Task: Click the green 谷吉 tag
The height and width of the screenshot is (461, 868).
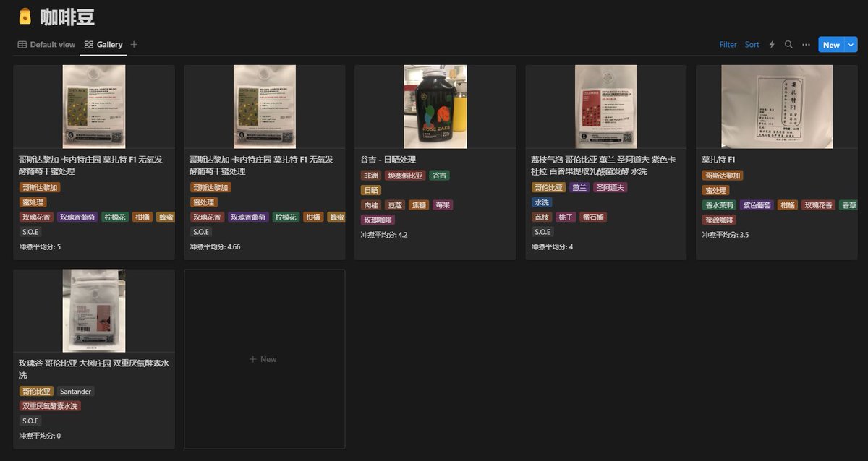Action: pos(439,176)
